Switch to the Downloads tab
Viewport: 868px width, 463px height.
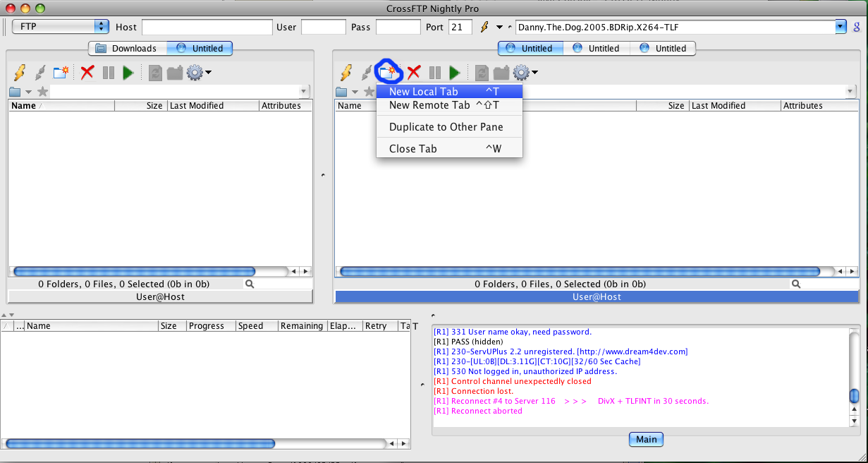(x=128, y=48)
